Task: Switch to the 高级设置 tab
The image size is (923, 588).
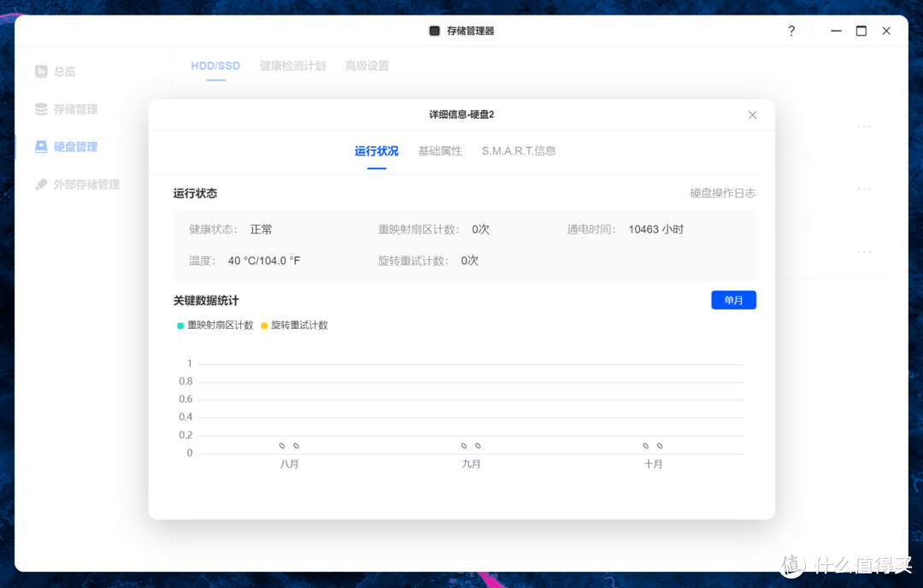Action: pos(366,65)
